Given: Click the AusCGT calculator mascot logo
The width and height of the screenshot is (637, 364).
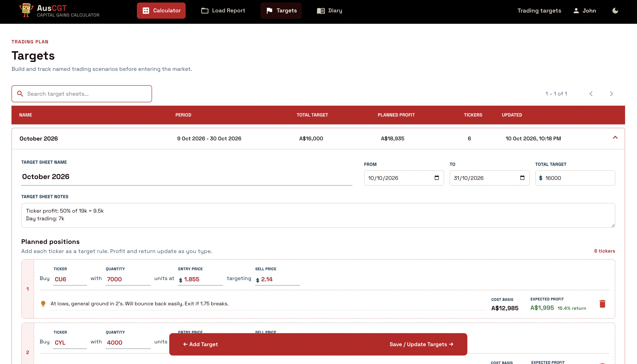Looking at the screenshot, I should point(26,10).
